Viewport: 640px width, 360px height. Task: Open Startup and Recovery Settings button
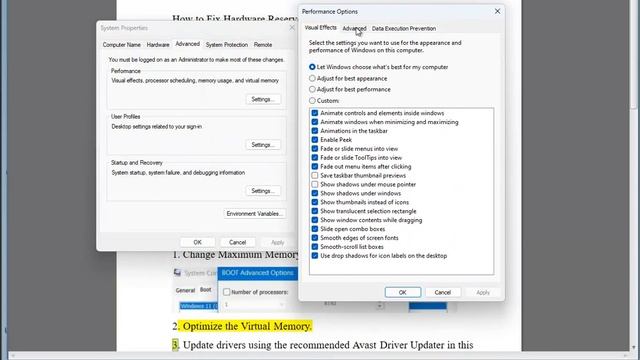pos(263,191)
